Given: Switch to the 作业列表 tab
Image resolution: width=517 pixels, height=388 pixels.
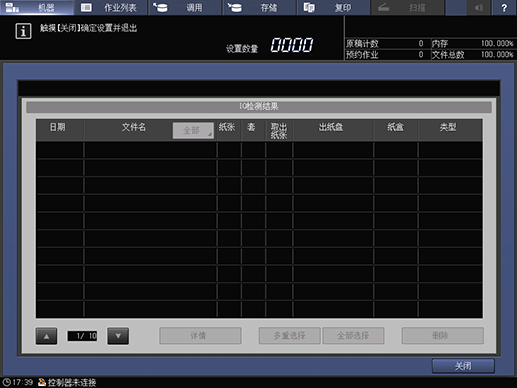Looking at the screenshot, I should click(111, 7).
